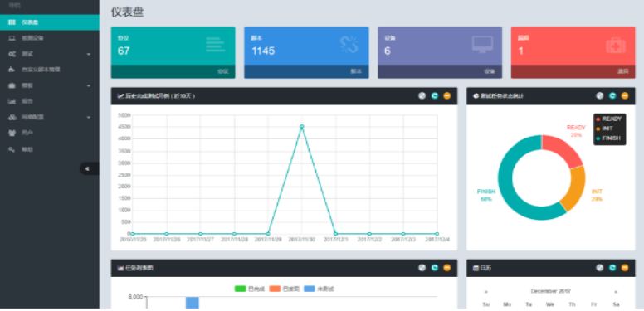
Task: Click the medkit icon on the red card
Action: [x=615, y=45]
